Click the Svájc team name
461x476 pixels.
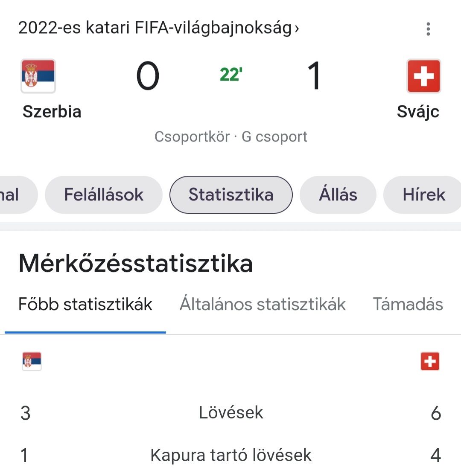[x=418, y=112]
